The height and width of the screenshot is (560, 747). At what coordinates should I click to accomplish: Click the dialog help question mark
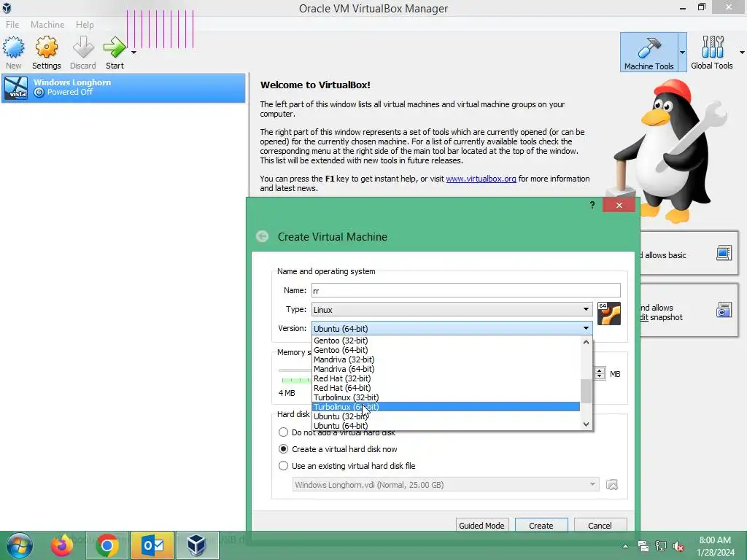pyautogui.click(x=592, y=205)
